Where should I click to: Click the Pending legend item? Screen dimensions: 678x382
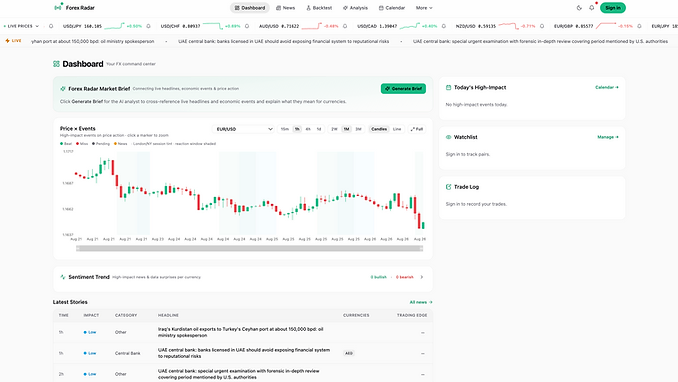[x=101, y=144]
